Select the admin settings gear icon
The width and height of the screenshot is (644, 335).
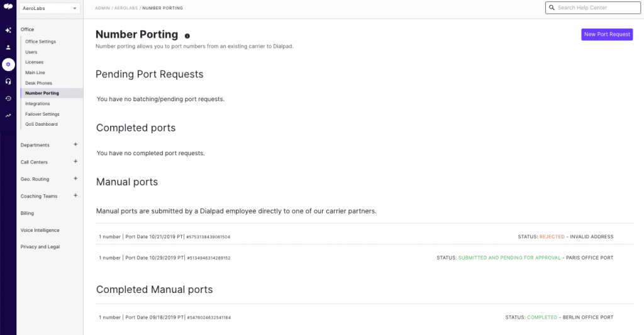coord(8,64)
